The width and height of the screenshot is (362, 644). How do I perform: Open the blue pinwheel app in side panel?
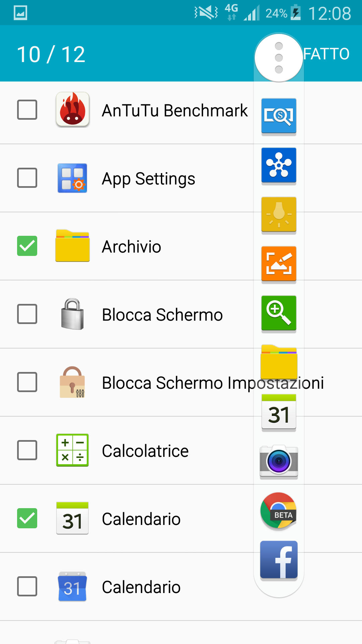tap(279, 165)
